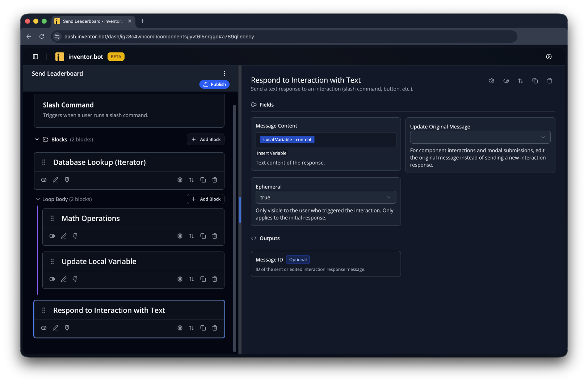
Task: Click the play icon in the top right
Action: [549, 56]
